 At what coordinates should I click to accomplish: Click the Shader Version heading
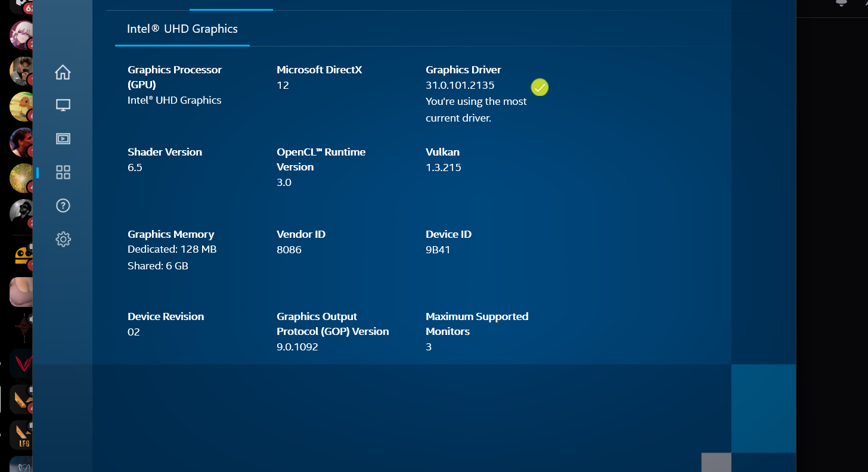(165, 152)
